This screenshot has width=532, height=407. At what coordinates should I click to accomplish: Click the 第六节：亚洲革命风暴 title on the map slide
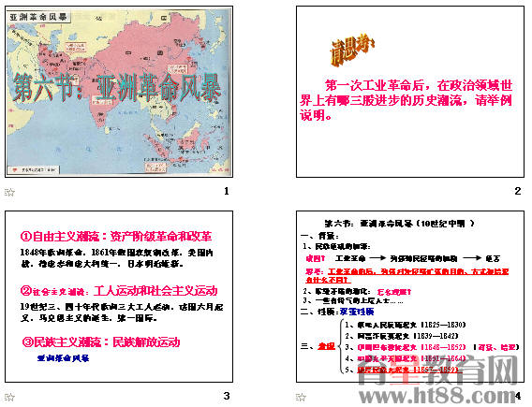(117, 88)
